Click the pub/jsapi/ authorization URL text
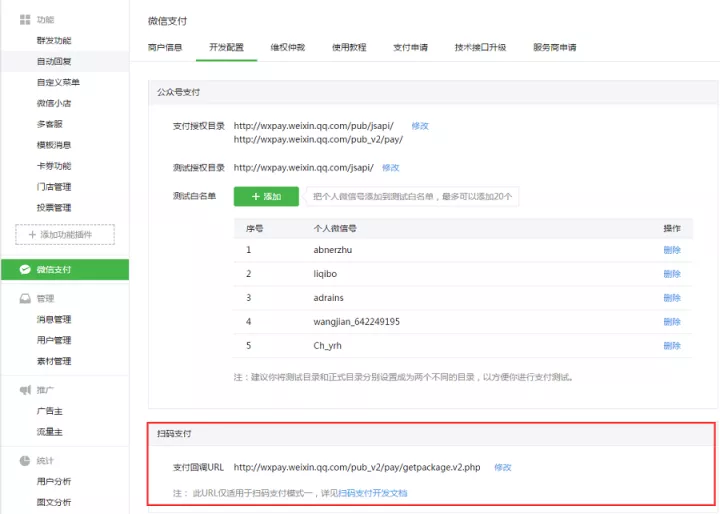The image size is (720, 514). point(314,126)
